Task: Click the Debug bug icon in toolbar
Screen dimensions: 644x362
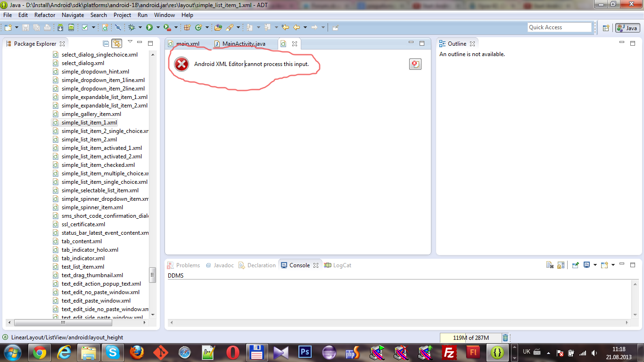Action: pos(132,27)
